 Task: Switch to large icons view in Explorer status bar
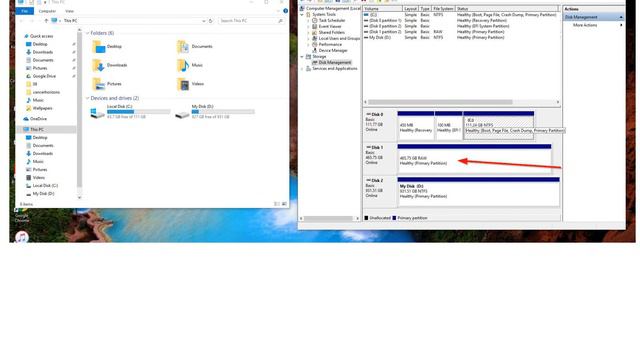[x=284, y=204]
